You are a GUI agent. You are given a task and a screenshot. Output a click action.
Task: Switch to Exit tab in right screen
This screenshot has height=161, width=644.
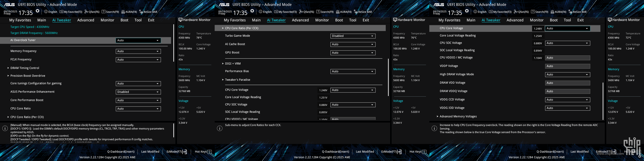pyautogui.click(x=580, y=20)
